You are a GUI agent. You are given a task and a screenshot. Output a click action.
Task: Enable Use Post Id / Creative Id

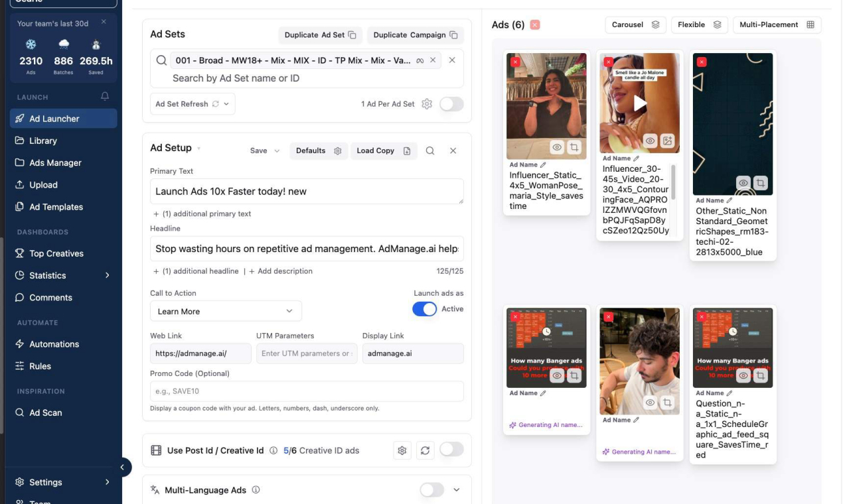[x=451, y=450]
